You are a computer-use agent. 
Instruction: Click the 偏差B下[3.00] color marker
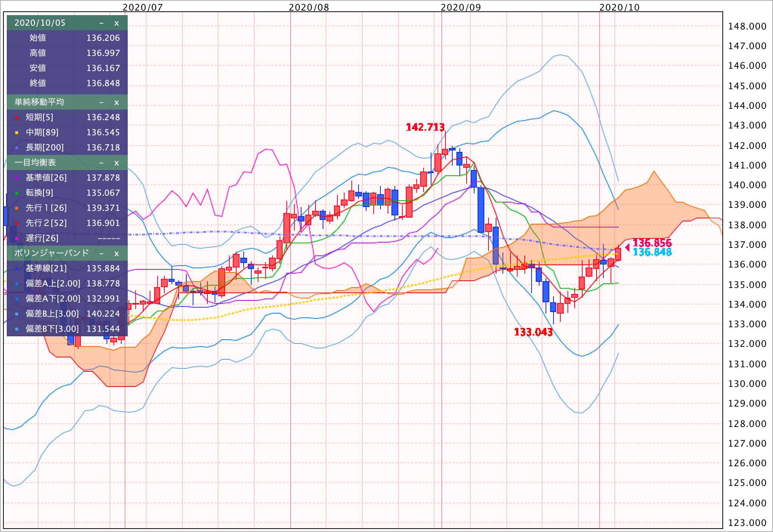tap(17, 329)
